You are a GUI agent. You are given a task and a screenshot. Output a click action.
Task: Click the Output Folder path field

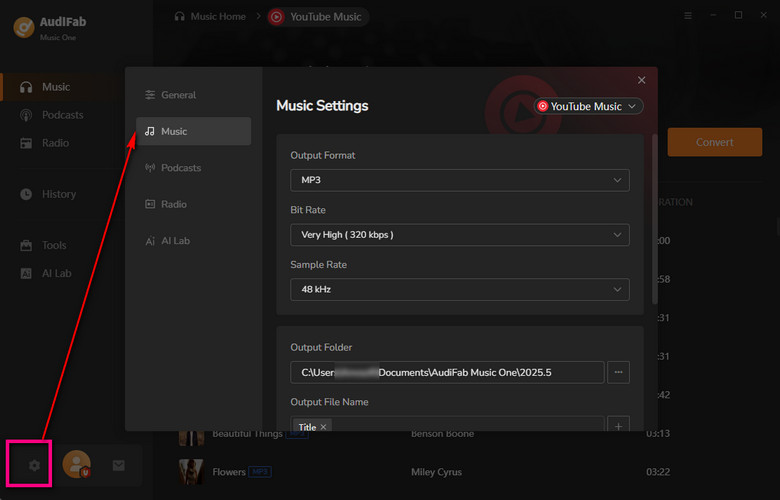click(x=447, y=373)
